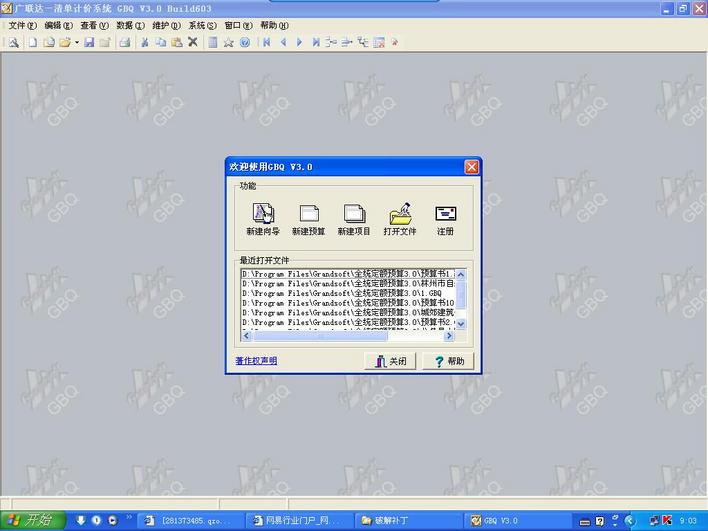Viewport: 708px width, 531px height.
Task: Click the 注册 registration icon
Action: tap(445, 213)
